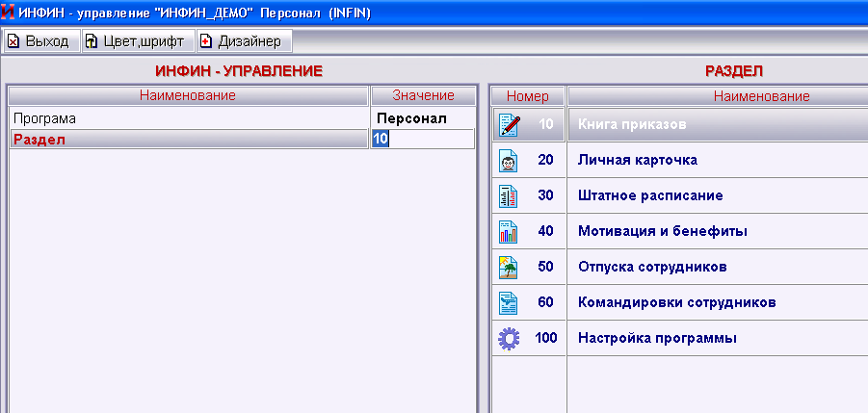Click the ИНФИН app icon in title bar
868x413 pixels.
(x=8, y=12)
